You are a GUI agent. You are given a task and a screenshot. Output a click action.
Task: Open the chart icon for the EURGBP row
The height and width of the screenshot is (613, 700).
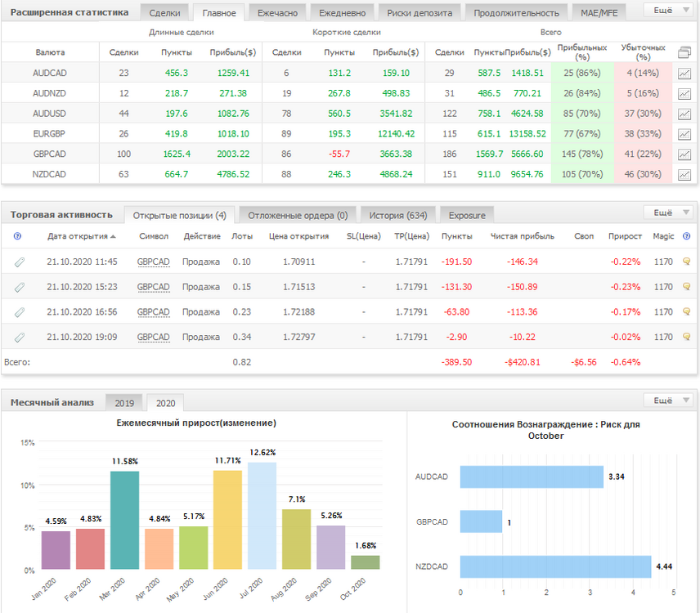684,134
